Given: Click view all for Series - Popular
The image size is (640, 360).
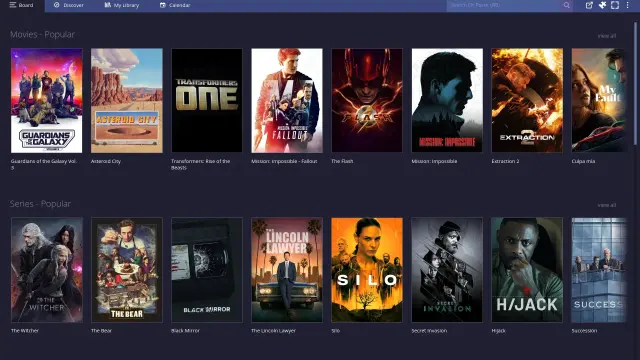Looking at the screenshot, I should 607,205.
